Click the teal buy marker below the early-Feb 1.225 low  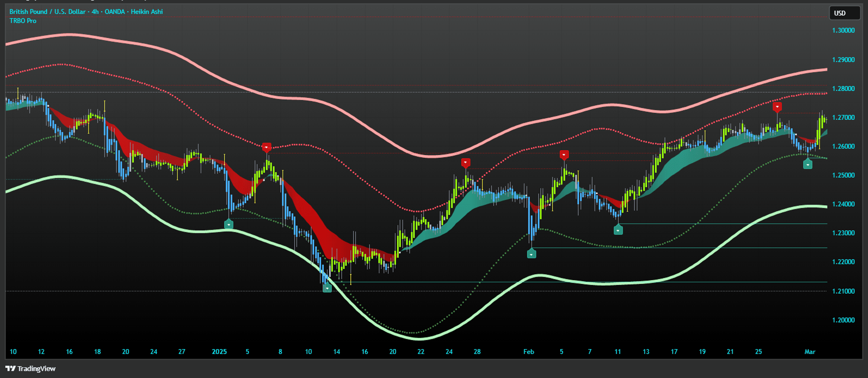tap(532, 254)
